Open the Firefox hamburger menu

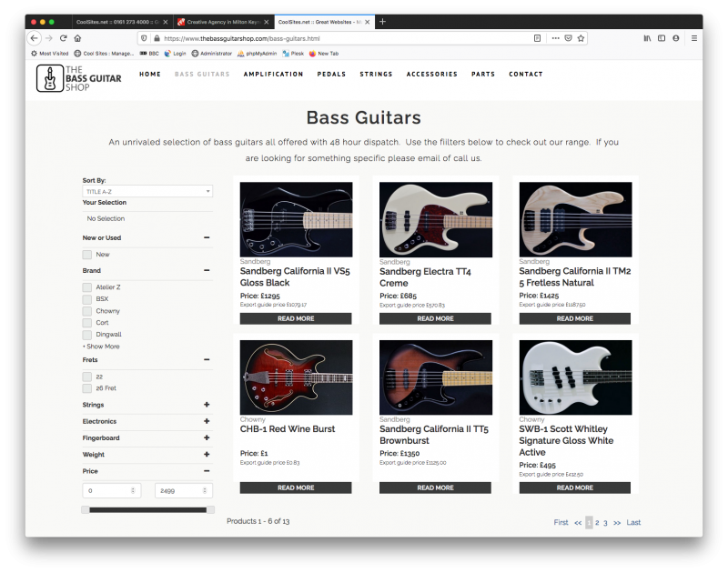click(694, 38)
